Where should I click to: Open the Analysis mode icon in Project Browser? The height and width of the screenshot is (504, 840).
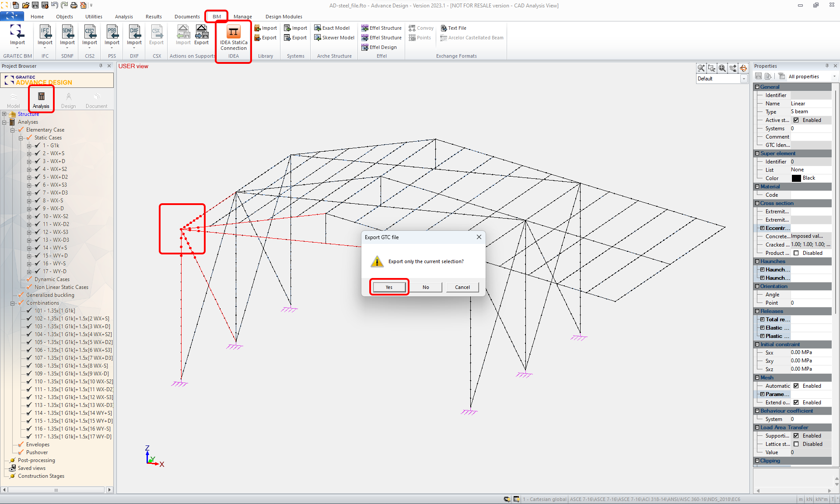click(41, 97)
